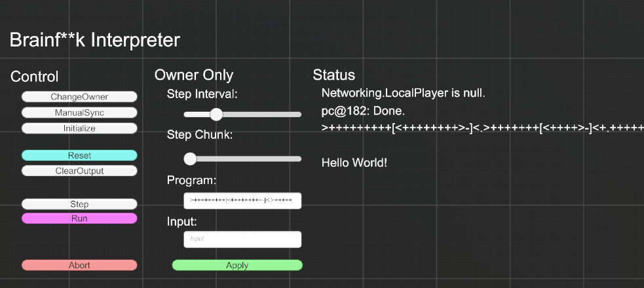Focus the Program code input field
The width and height of the screenshot is (644, 288).
point(242,200)
